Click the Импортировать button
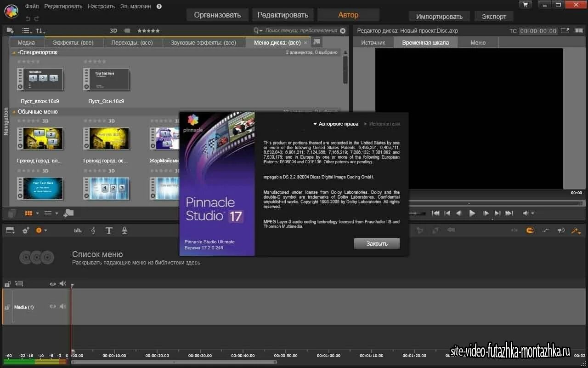588x368 pixels. (439, 16)
